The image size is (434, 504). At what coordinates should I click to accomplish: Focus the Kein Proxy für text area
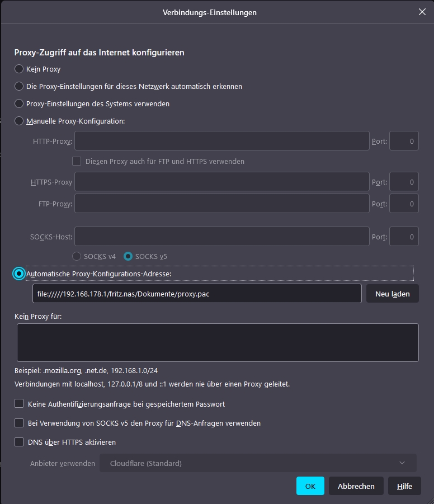(218, 342)
